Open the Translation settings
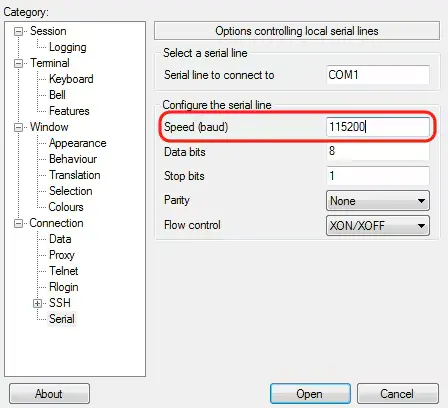Image resolution: width=448 pixels, height=408 pixels. [x=75, y=175]
